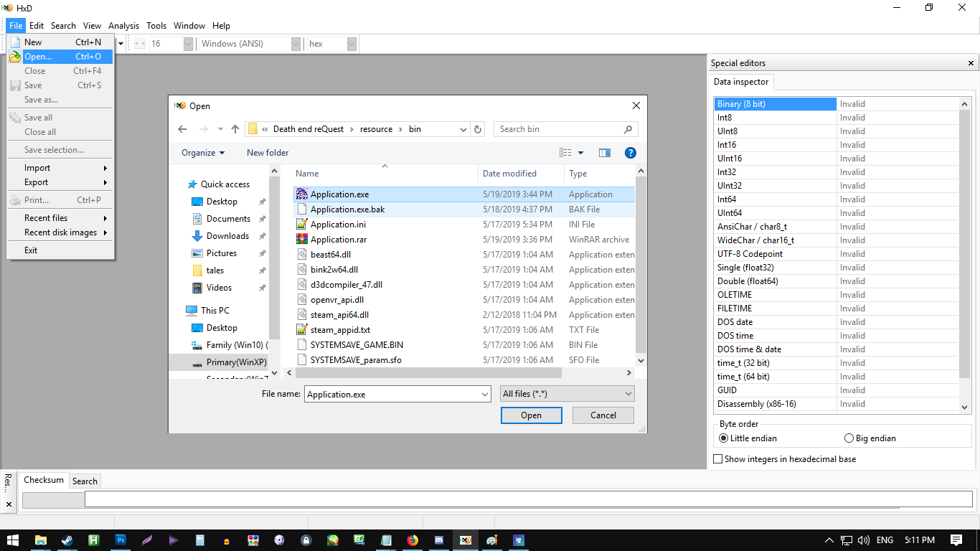Expand the Import submenu
This screenshot has height=551, width=980.
coord(60,168)
